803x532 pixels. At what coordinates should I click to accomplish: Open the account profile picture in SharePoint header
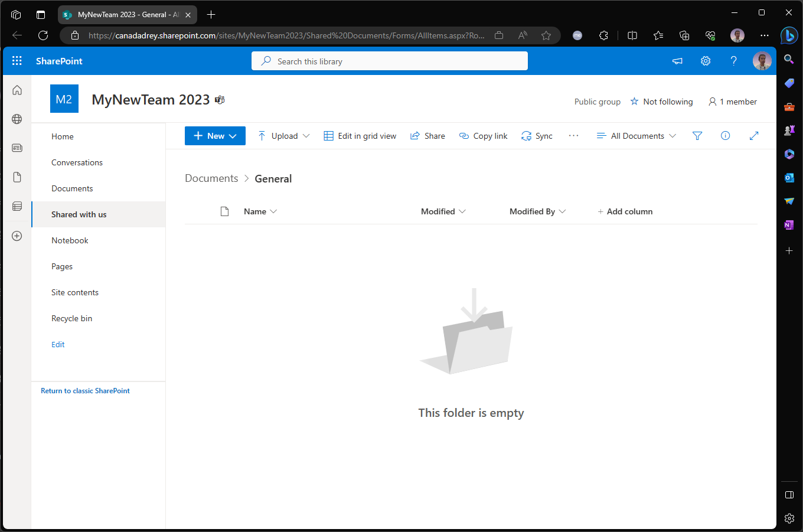tap(762, 61)
